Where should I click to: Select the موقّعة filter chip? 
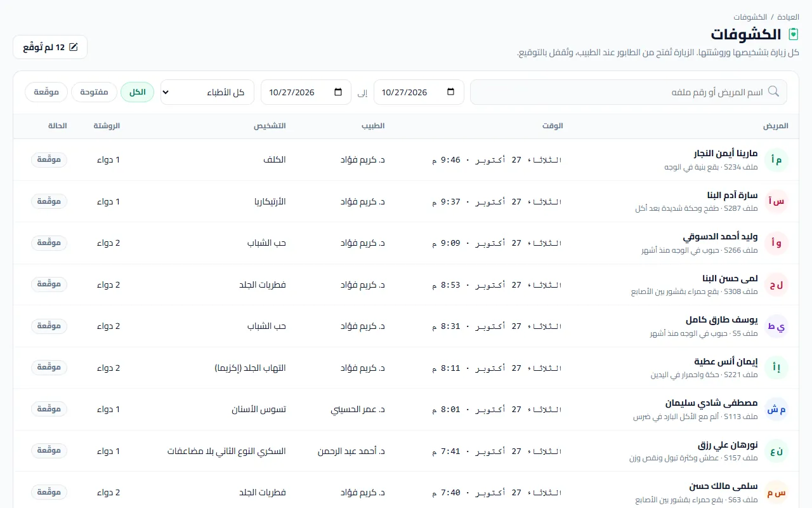tap(46, 92)
